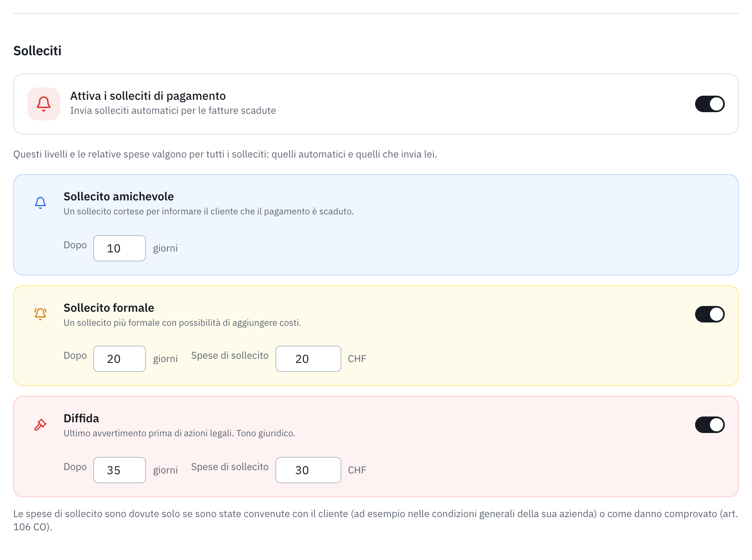The width and height of the screenshot is (752, 560).
Task: Edit the Sollecito formale days field showing 20
Action: tap(120, 359)
